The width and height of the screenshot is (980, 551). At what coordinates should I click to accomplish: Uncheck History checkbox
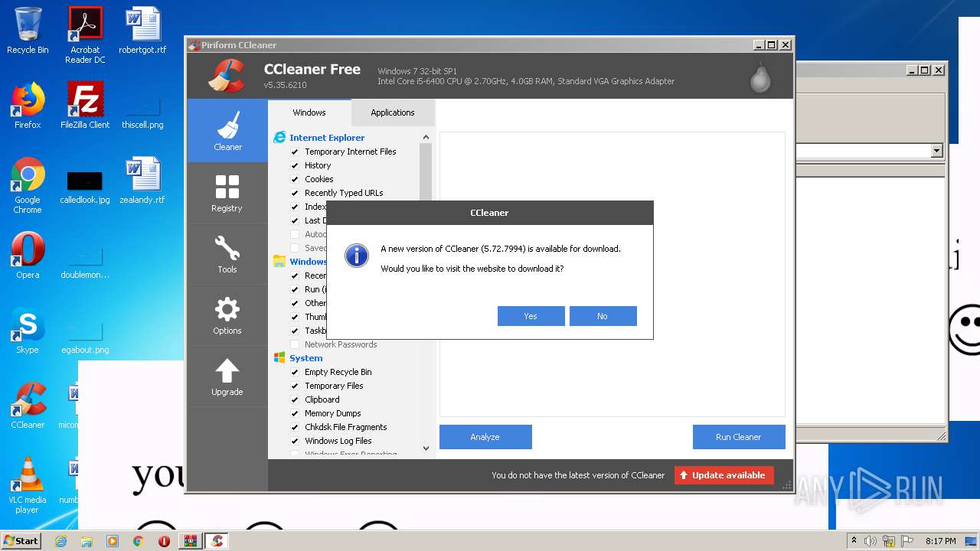[295, 165]
